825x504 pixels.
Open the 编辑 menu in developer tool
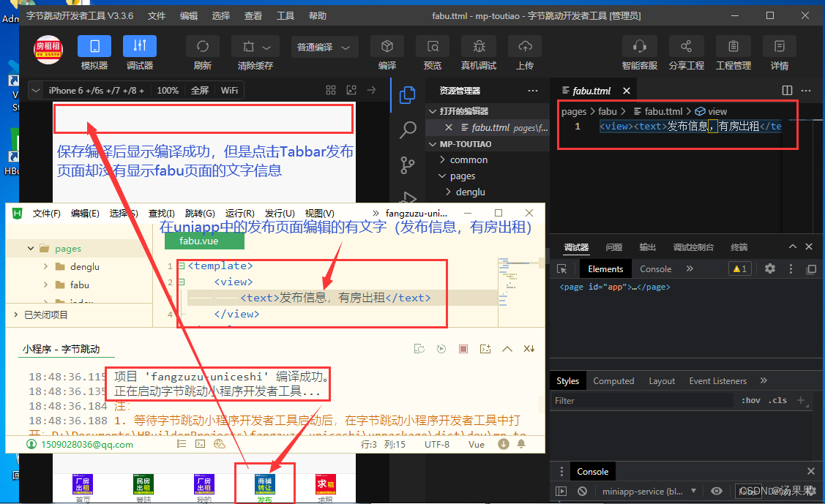[188, 16]
